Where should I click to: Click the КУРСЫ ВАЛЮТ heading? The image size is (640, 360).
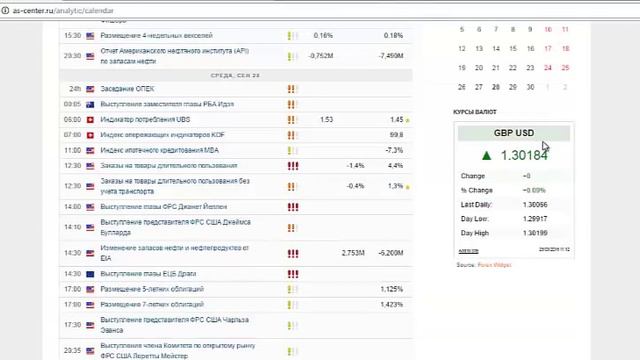click(475, 112)
